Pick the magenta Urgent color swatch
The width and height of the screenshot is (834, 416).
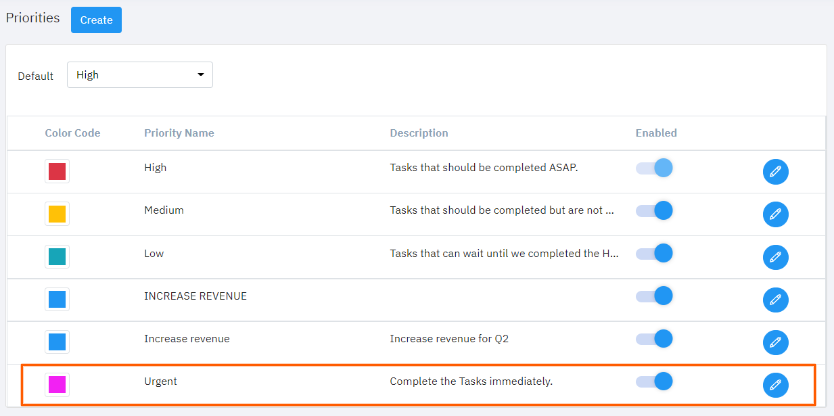click(57, 385)
